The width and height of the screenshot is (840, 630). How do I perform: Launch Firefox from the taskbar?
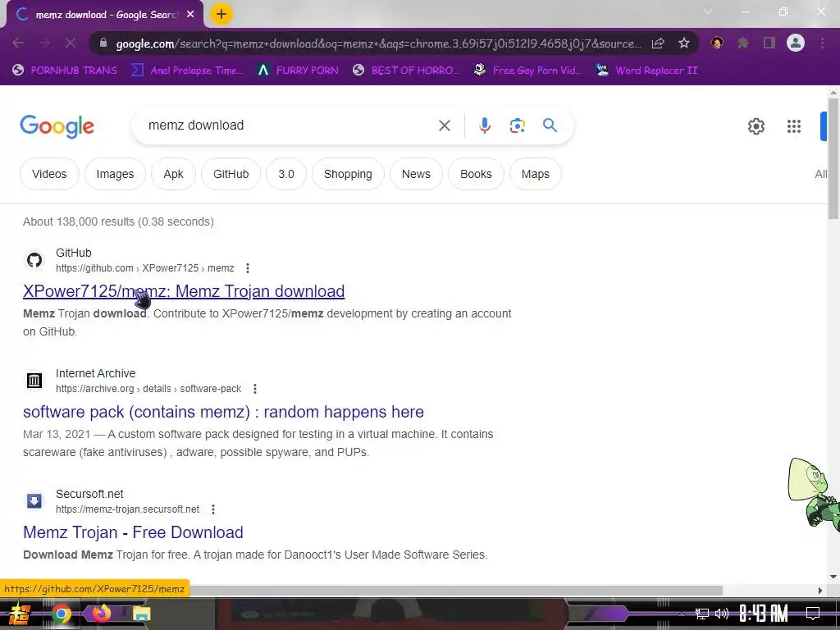[101, 613]
